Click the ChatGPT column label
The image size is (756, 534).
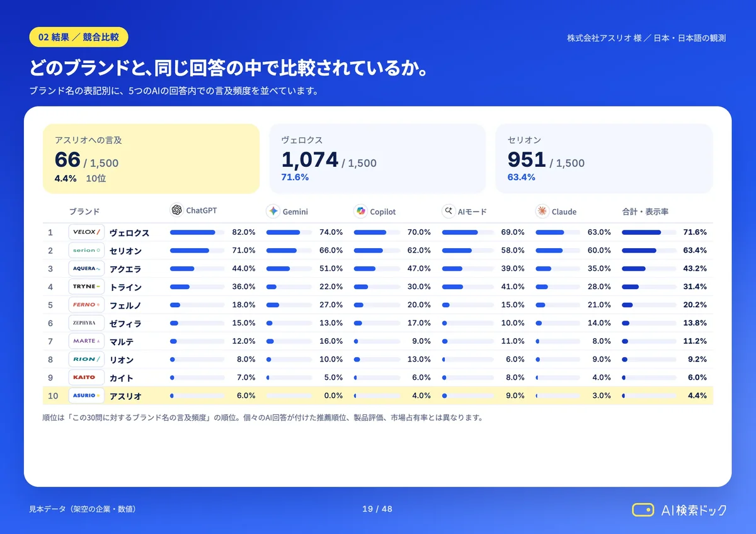[x=202, y=211]
